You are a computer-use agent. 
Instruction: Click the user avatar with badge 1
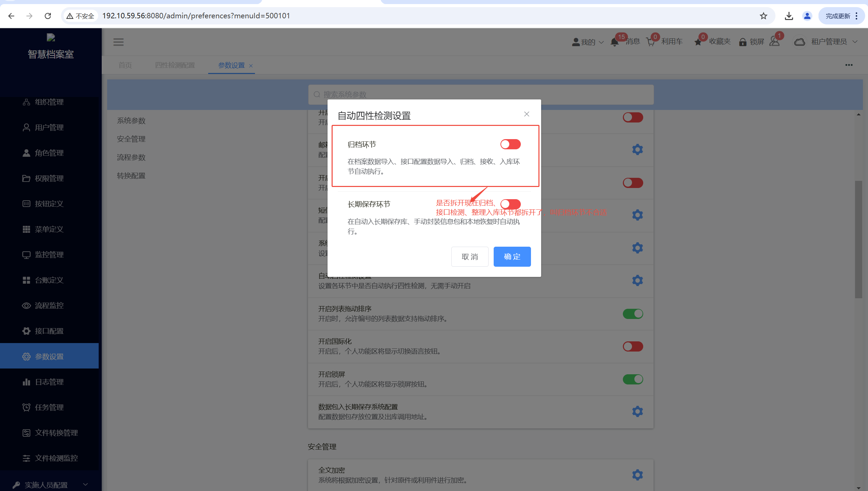[775, 41]
